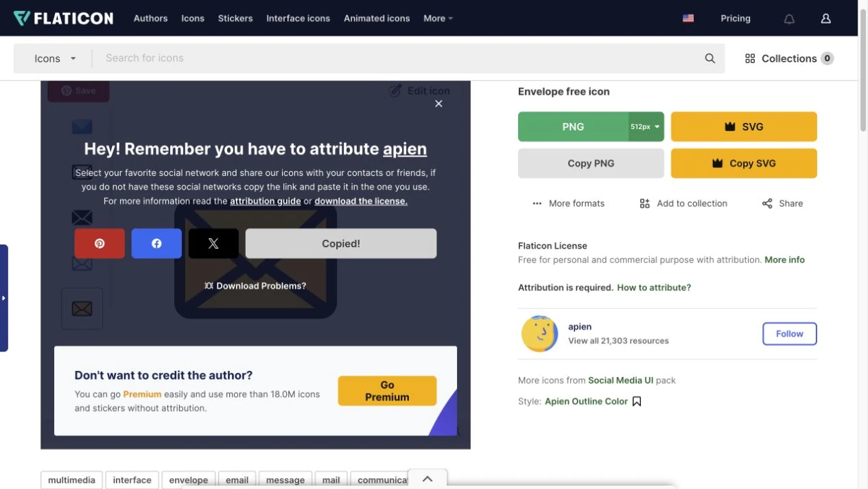The image size is (868, 489).
Task: Click the Premium link in the no-credit banner
Action: (x=142, y=394)
